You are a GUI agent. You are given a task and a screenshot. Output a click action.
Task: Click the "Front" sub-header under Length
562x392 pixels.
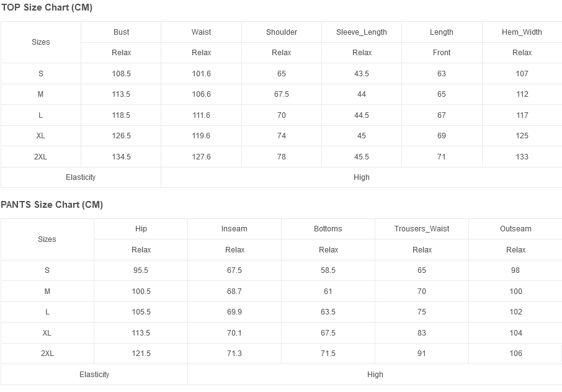[x=442, y=53]
